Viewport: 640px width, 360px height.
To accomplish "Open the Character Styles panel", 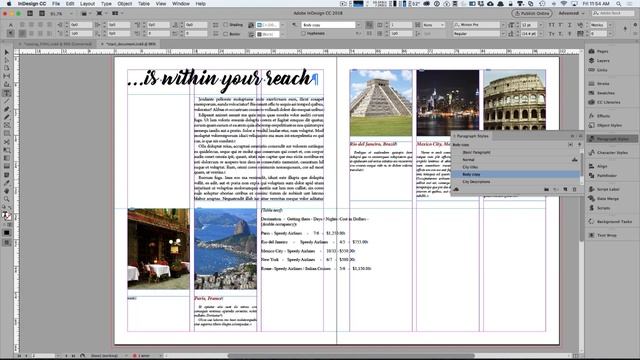I will 608,153.
